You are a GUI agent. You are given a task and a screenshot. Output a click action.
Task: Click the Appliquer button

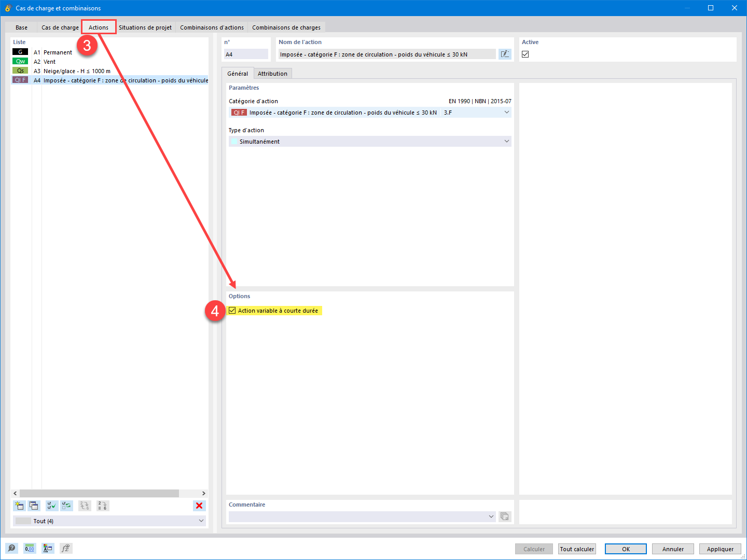[x=720, y=549]
